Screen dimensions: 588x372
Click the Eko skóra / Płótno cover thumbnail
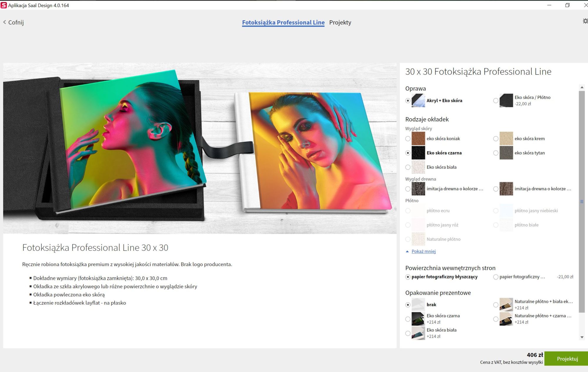506,101
